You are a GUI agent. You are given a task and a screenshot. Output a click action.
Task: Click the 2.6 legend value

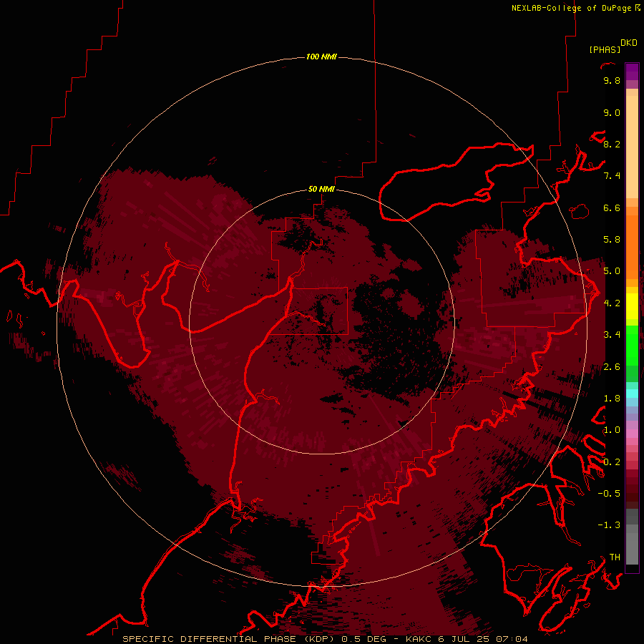[612, 367]
